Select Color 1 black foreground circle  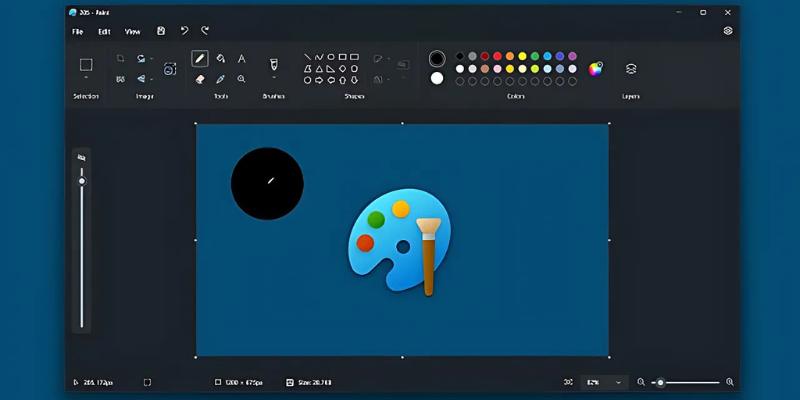coord(437,59)
